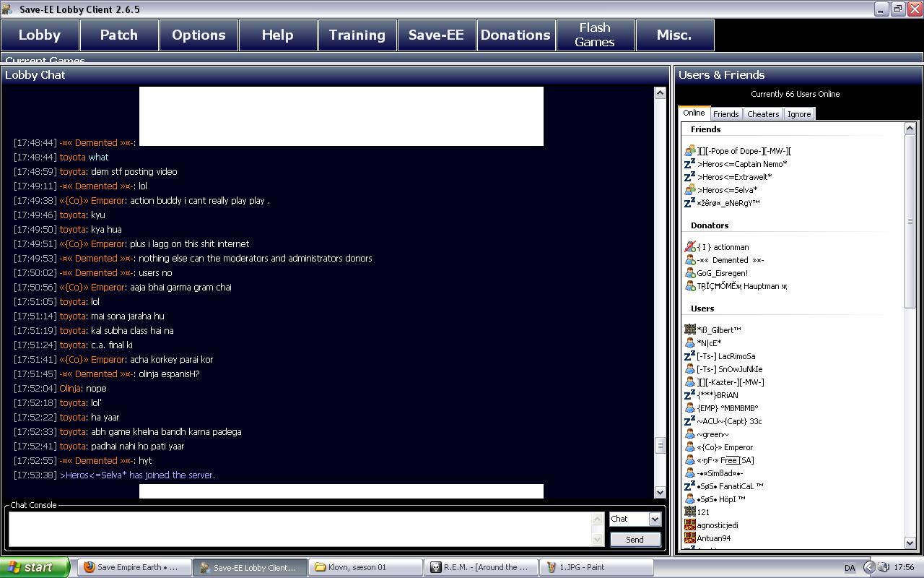This screenshot has height=578, width=924.
Task: Click the muted icon beside { I } actionman
Action: (689, 247)
